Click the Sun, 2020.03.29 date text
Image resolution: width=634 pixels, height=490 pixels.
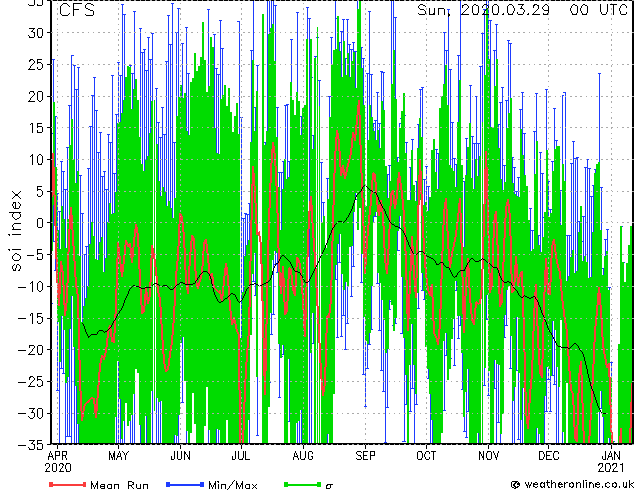click(x=483, y=10)
